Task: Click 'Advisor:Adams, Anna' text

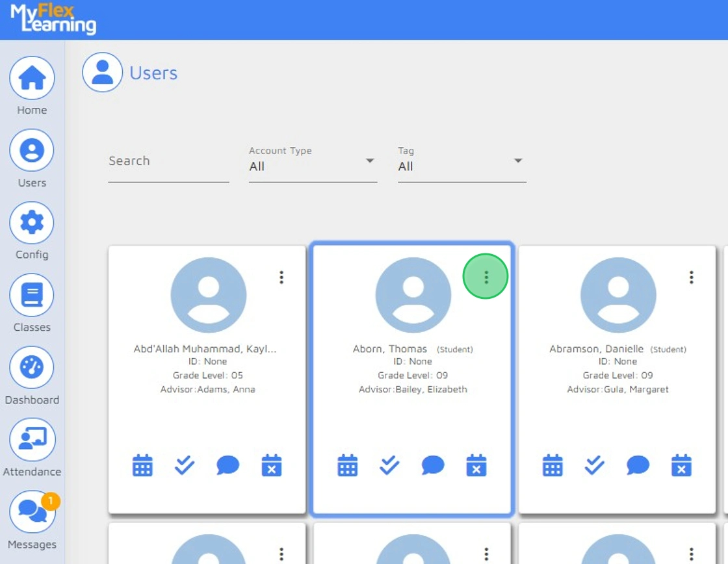Action: coord(207,389)
